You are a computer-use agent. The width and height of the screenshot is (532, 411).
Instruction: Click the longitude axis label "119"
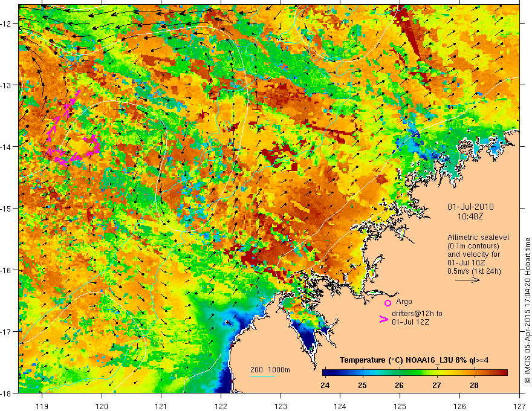pos(42,406)
